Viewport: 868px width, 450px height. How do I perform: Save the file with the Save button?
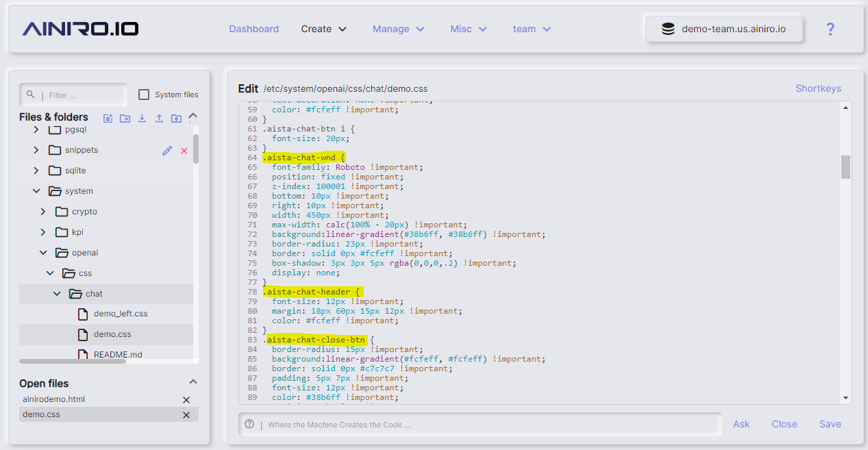(x=830, y=424)
